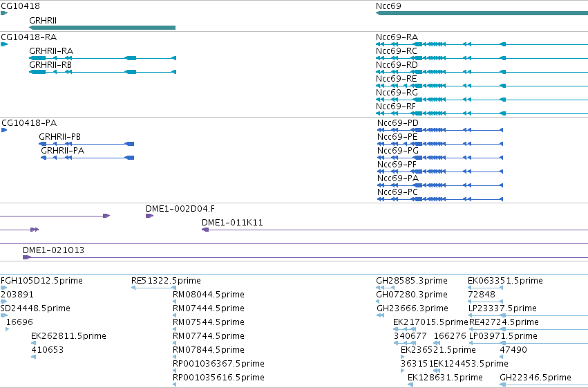Select the Ncc69-RG transcript label
Screen dimensions: 588x388
(397, 93)
